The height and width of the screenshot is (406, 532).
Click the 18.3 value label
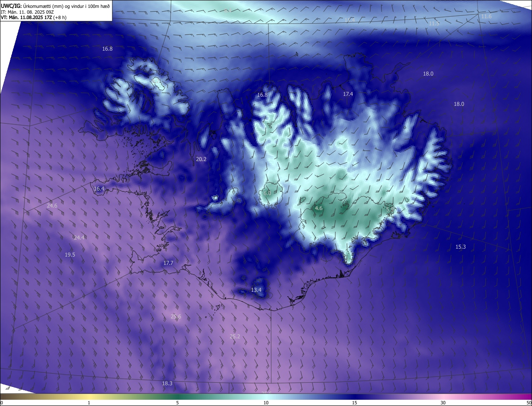click(167, 383)
